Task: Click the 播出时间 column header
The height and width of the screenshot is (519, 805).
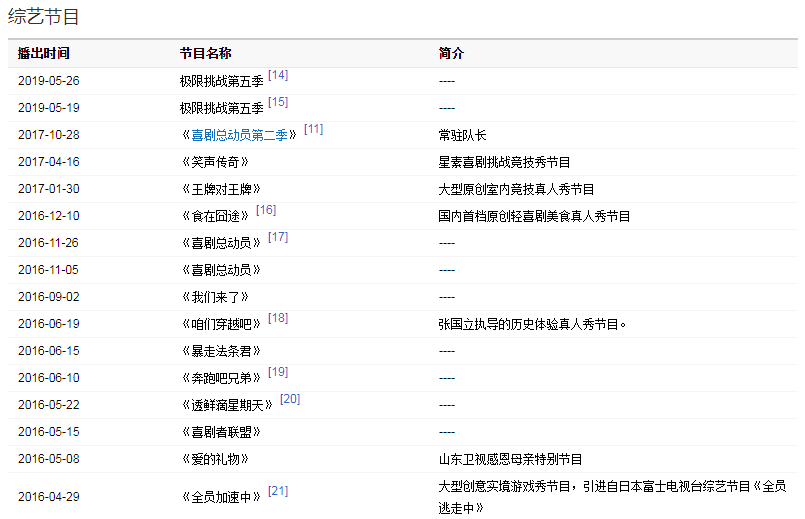Action: coord(44,53)
